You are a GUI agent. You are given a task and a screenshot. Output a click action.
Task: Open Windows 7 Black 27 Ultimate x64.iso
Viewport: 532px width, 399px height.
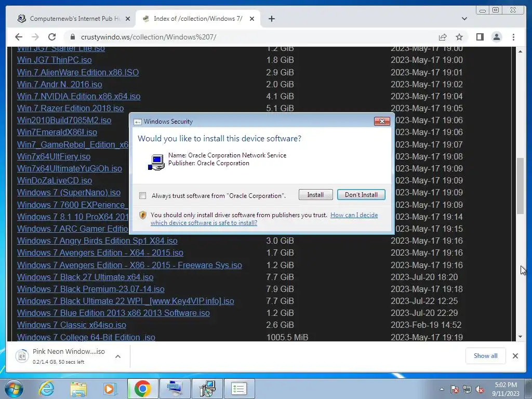85,277
